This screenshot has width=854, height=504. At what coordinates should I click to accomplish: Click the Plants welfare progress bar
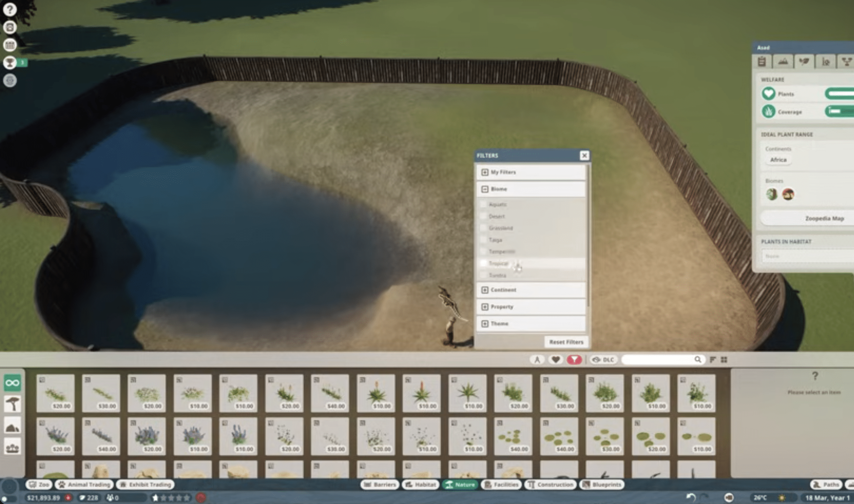tap(839, 94)
